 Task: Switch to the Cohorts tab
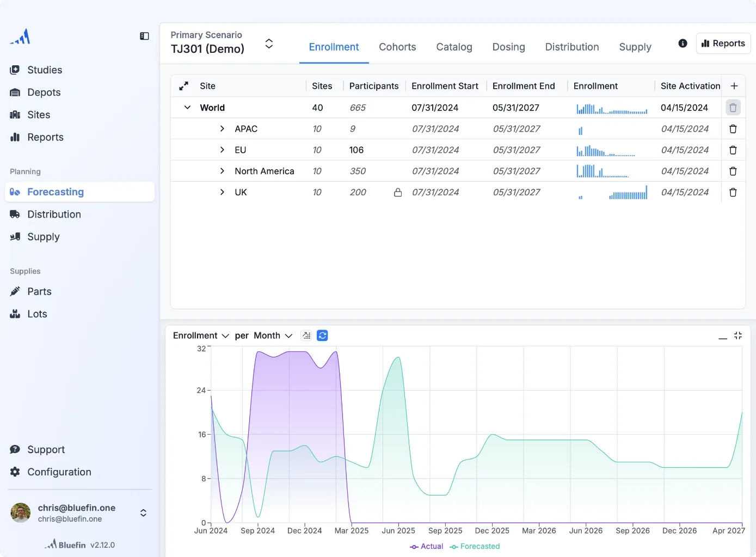click(397, 47)
